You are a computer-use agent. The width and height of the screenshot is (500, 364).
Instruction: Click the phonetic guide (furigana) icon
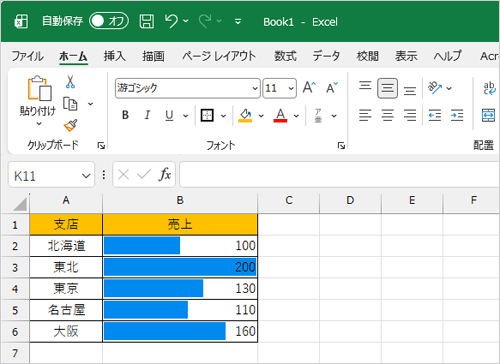click(x=318, y=115)
